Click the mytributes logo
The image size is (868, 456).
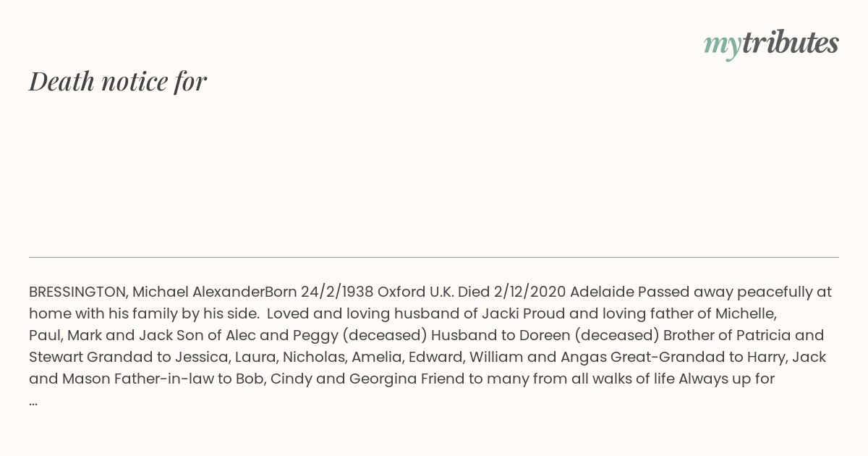[771, 43]
